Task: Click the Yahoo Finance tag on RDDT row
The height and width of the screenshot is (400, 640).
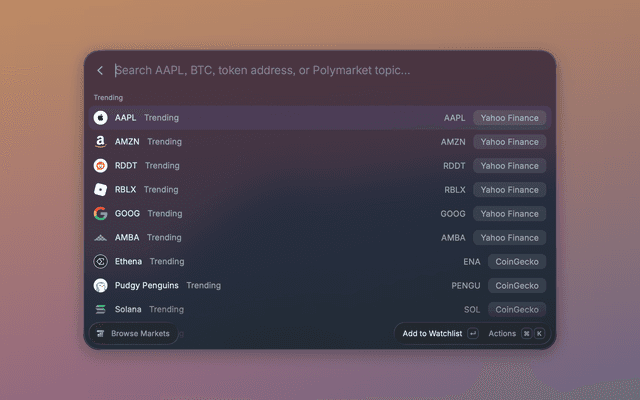Action: tap(509, 166)
